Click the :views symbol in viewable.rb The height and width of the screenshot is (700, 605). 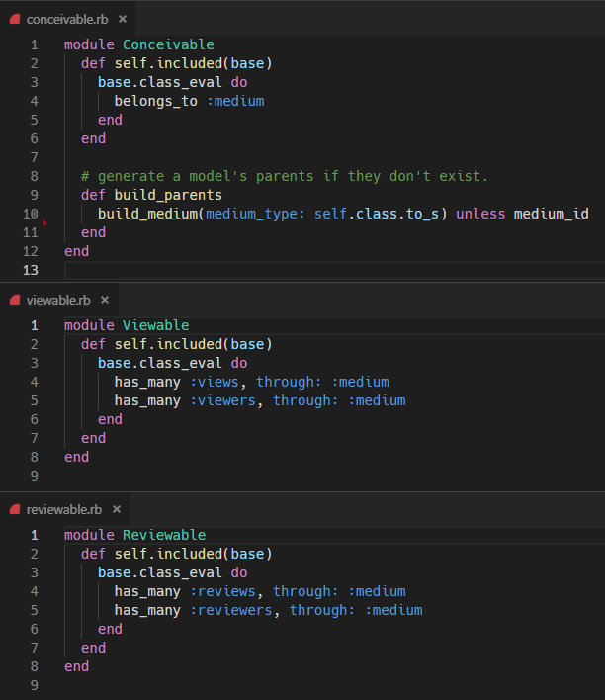click(215, 383)
